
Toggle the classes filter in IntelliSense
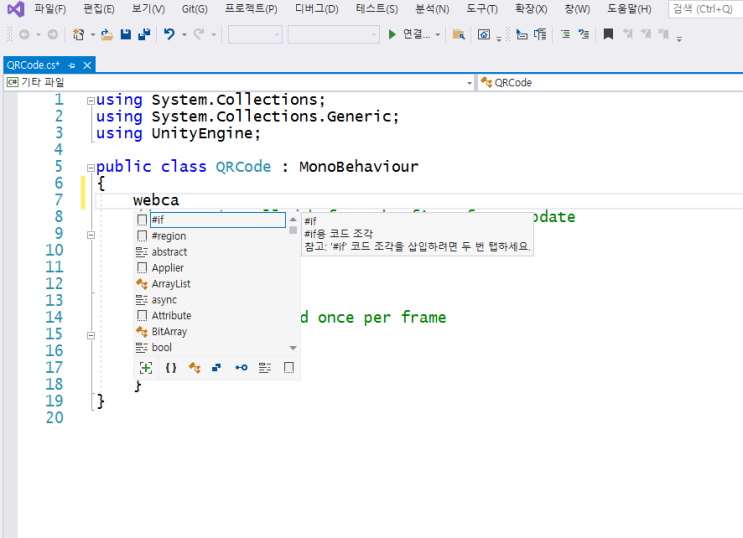(x=195, y=368)
